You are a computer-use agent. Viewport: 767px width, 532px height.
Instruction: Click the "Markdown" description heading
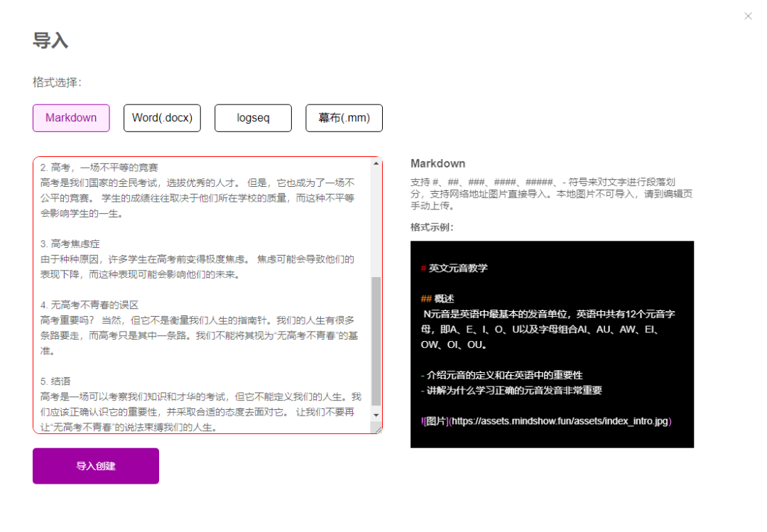[x=437, y=164]
